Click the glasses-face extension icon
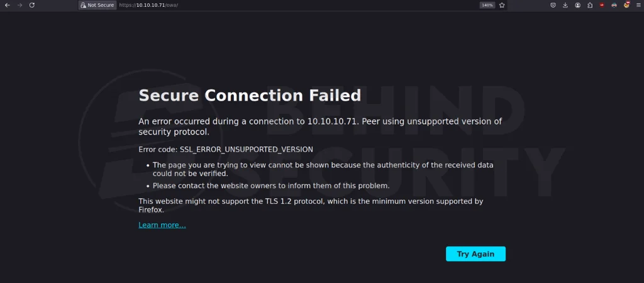The height and width of the screenshot is (283, 644). (x=614, y=5)
